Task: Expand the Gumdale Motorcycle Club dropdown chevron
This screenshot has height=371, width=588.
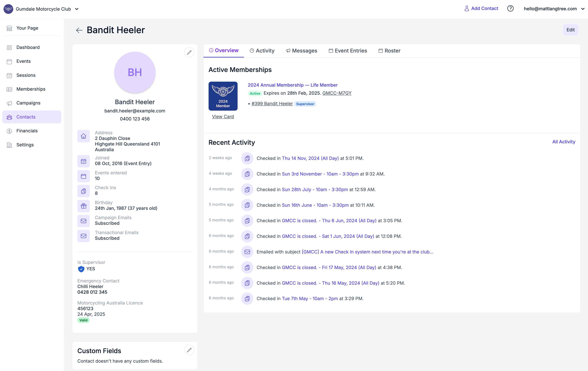Action: (77, 9)
